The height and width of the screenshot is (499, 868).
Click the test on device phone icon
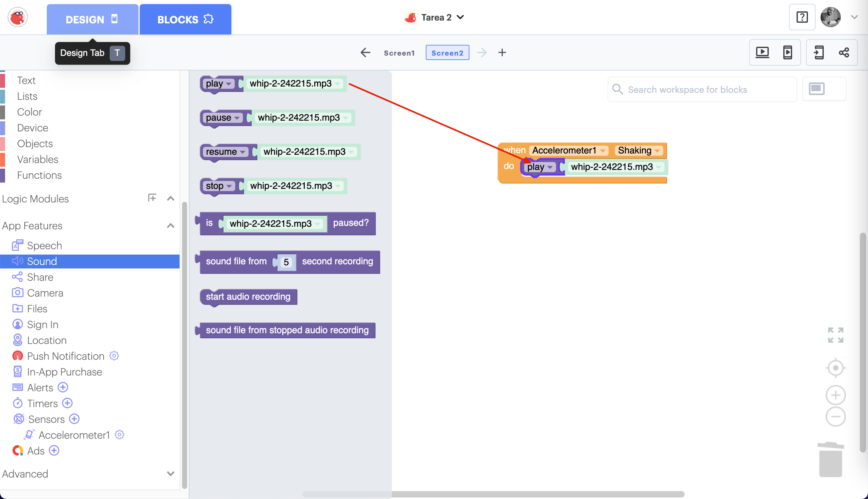coord(787,52)
